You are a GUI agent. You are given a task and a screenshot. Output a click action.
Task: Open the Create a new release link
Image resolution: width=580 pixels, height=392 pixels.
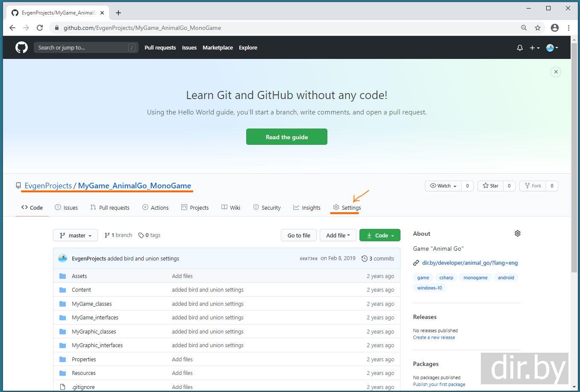[434, 337]
